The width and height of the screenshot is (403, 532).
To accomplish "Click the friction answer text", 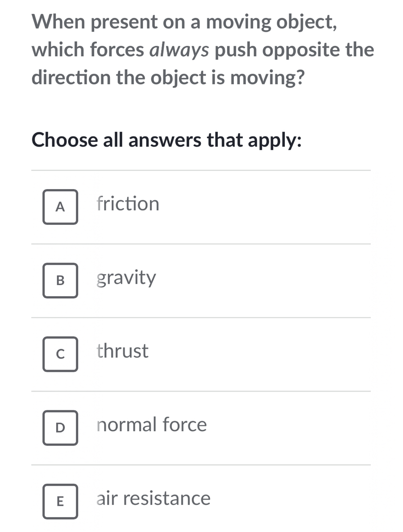I will [x=128, y=204].
